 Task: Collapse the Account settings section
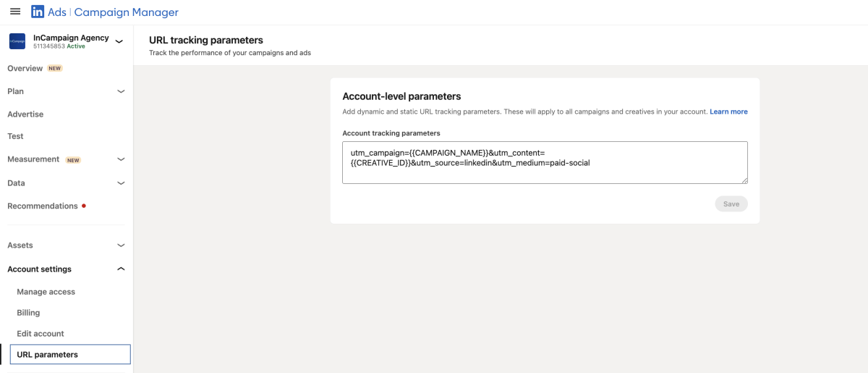click(121, 269)
